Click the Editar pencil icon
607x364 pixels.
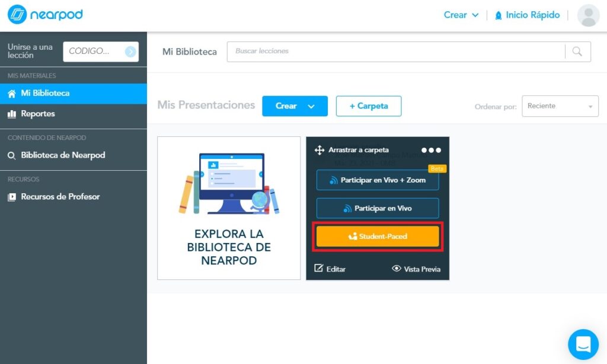tap(319, 269)
